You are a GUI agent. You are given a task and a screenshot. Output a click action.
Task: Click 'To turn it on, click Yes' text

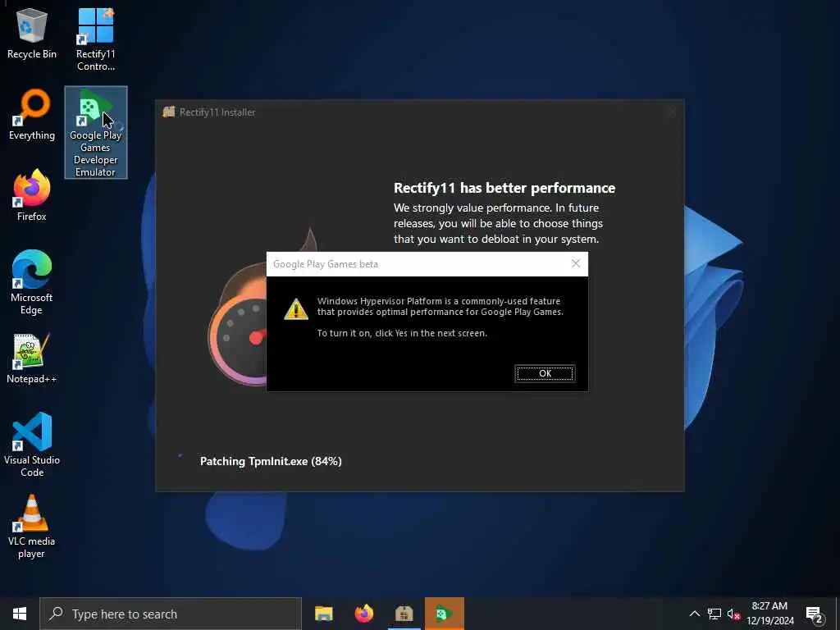(402, 333)
